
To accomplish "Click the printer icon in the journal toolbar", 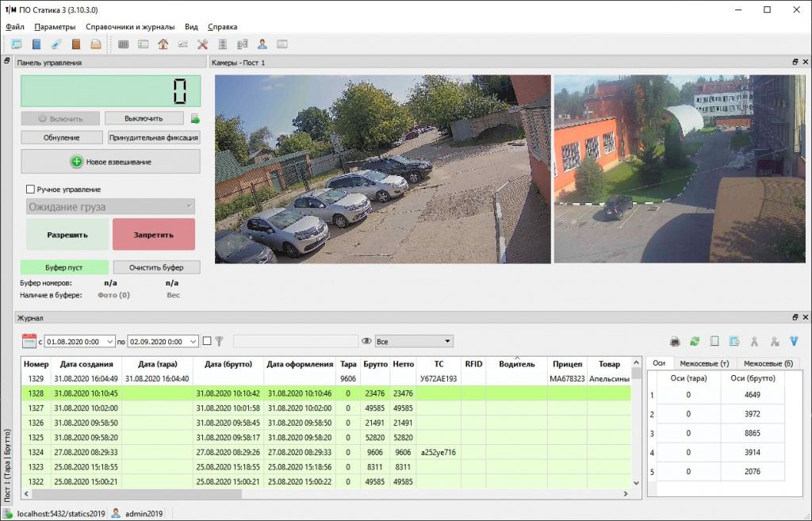I will 675,342.
